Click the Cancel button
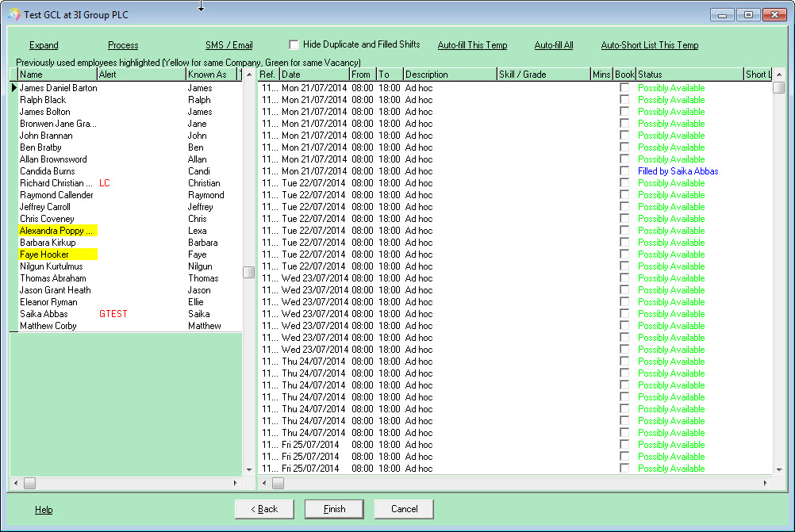 pyautogui.click(x=404, y=509)
